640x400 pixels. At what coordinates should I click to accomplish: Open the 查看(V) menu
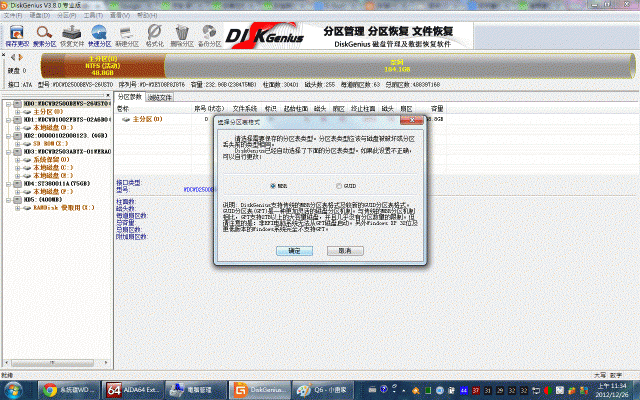pos(120,15)
